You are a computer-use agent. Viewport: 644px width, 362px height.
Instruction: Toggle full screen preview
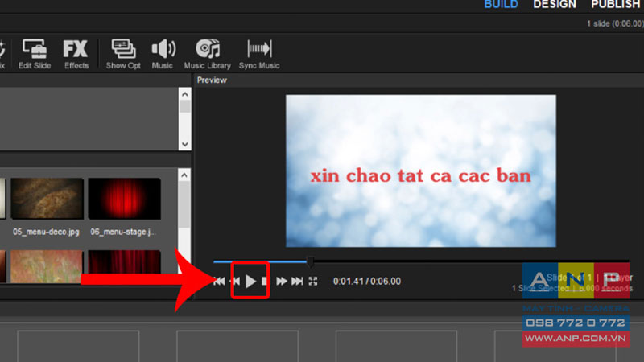point(313,281)
